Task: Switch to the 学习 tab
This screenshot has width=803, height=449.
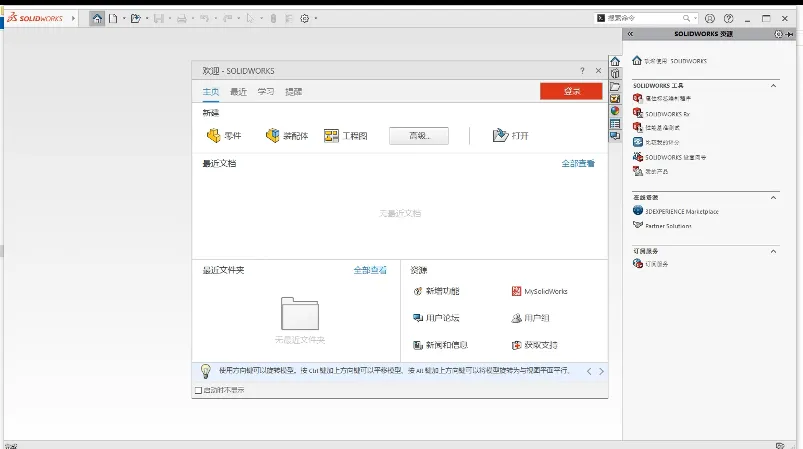Action: click(266, 92)
